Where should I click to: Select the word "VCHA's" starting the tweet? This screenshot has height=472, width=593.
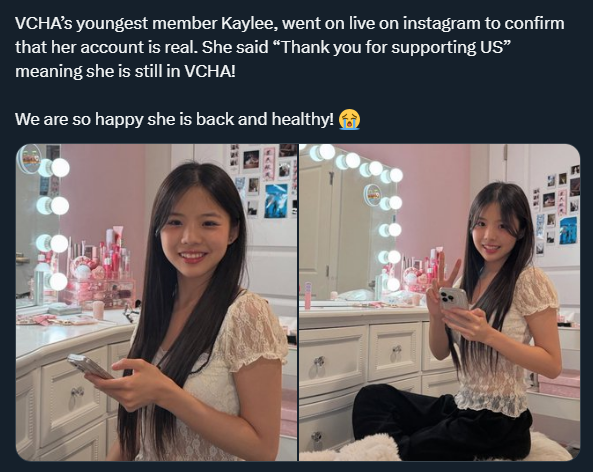43,23
